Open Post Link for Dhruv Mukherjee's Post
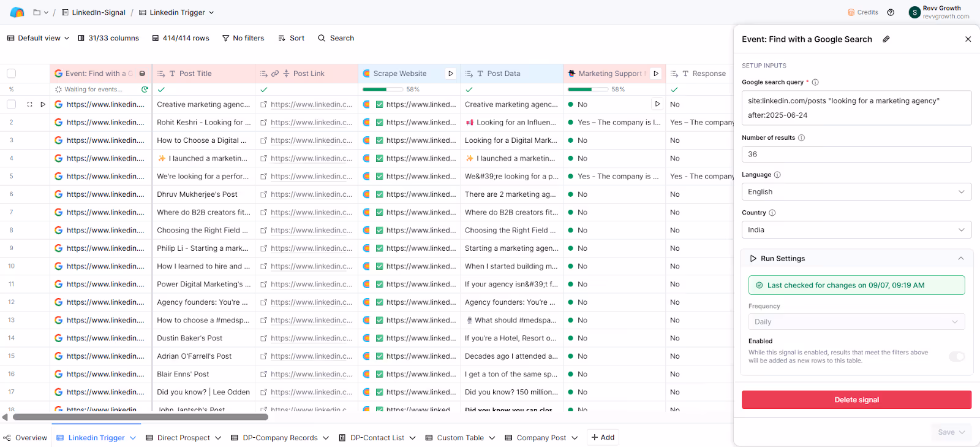 (311, 194)
